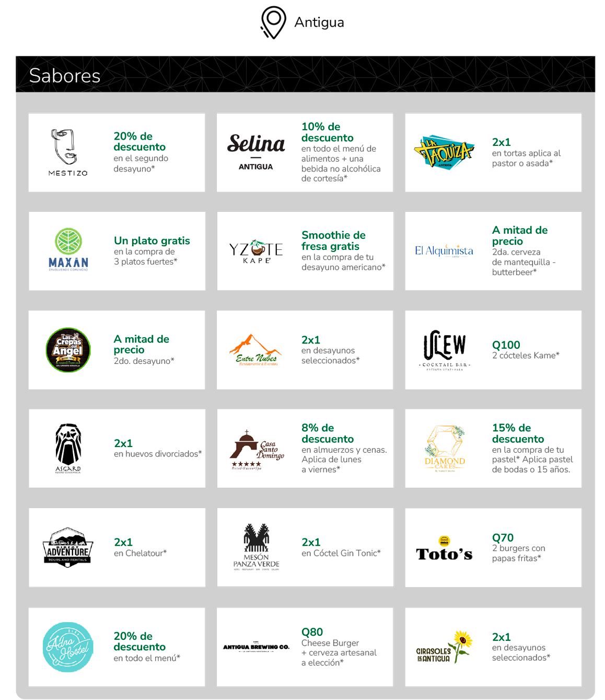Viewport: 605px width, 700px height.
Task: Click the La Taquiza logo
Action: (x=444, y=152)
